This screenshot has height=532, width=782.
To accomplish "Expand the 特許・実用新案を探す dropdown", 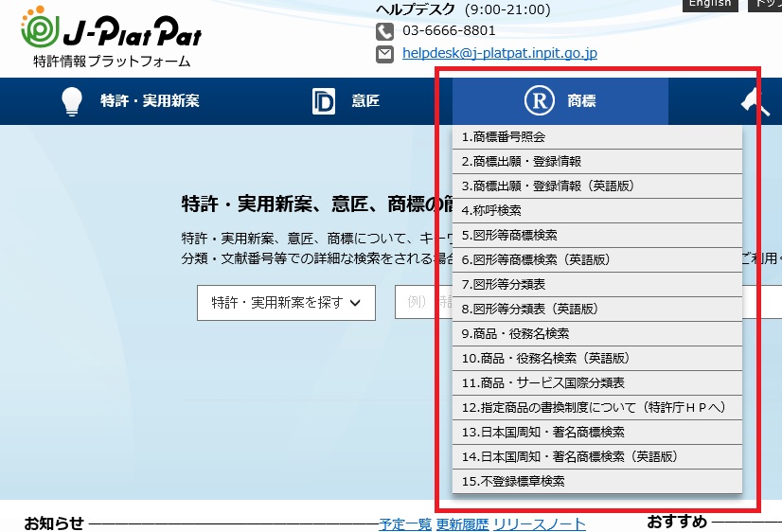I will (x=286, y=303).
